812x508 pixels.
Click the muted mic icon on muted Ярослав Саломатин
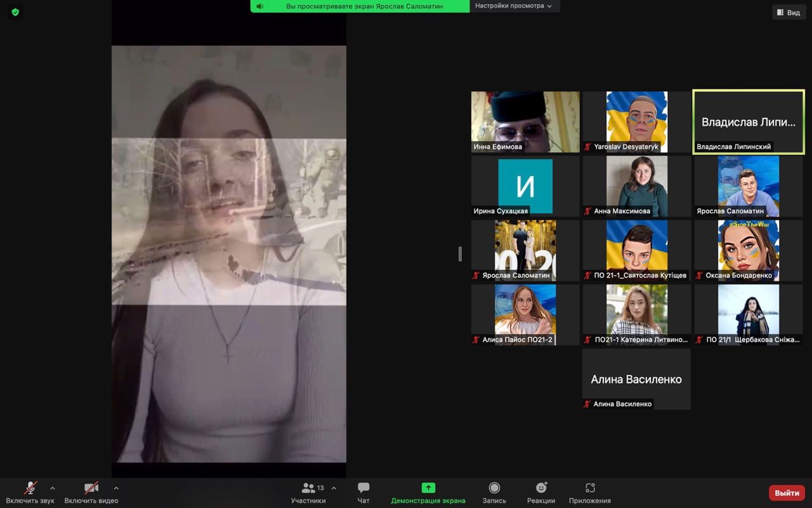tap(476, 276)
